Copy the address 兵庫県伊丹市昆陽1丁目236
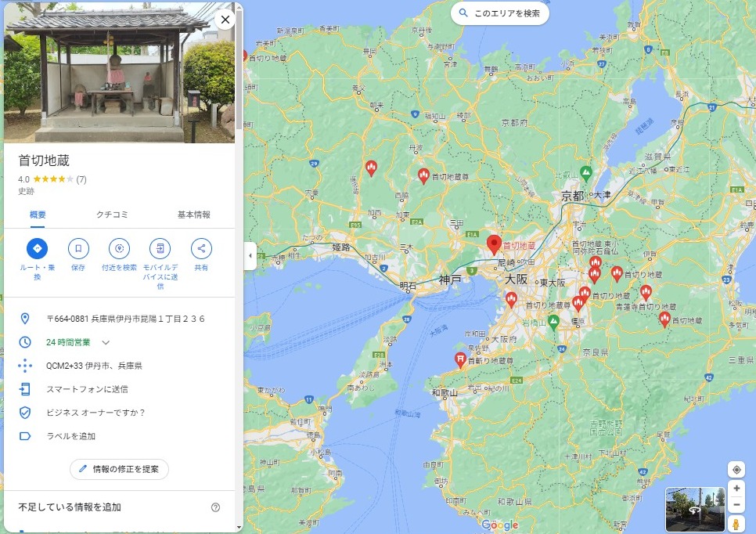Image resolution: width=756 pixels, height=534 pixels. (125, 319)
